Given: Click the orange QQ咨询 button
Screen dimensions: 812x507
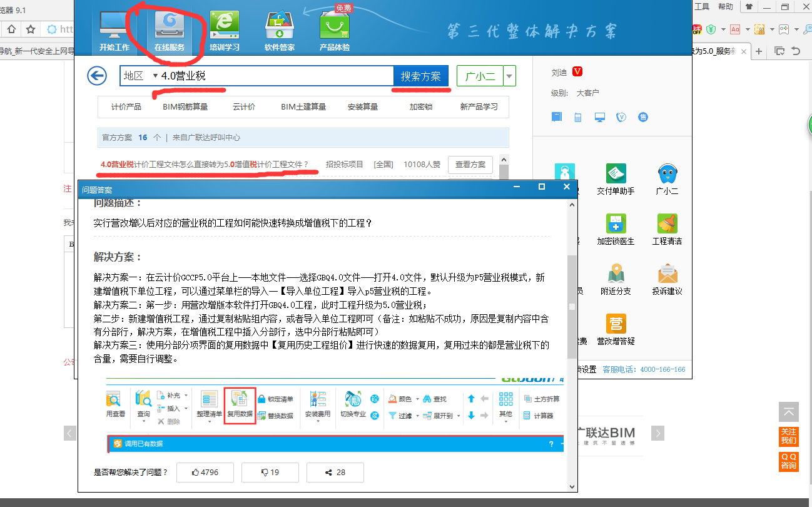Looking at the screenshot, I should [789, 461].
